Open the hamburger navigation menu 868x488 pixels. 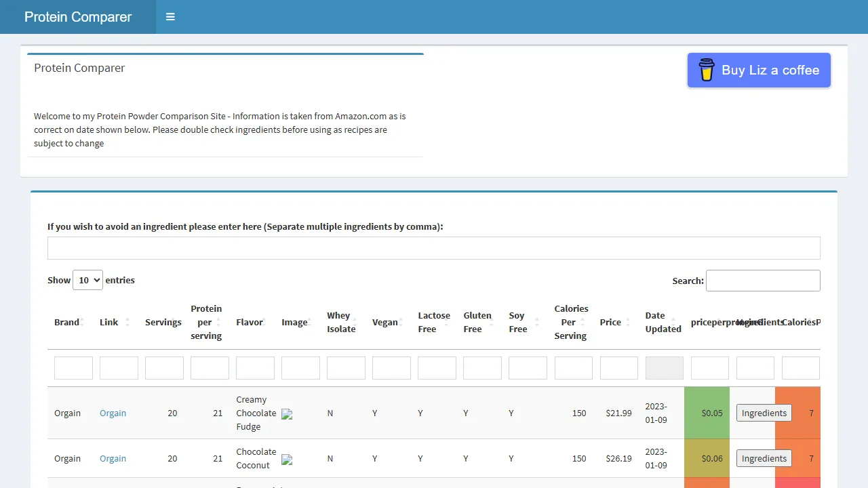point(170,17)
